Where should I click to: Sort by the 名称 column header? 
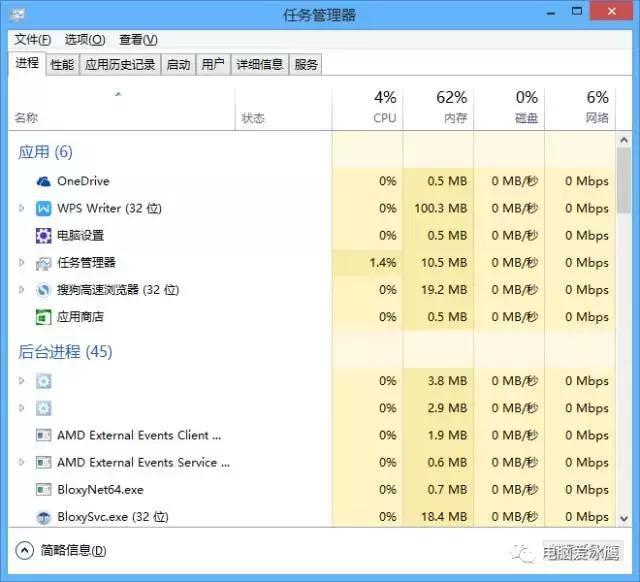point(121,109)
